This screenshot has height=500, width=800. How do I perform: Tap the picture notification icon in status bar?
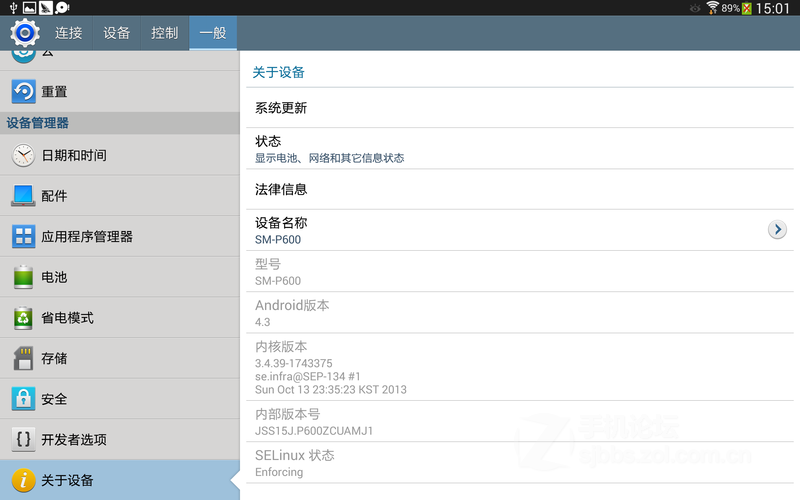[x=30, y=8]
